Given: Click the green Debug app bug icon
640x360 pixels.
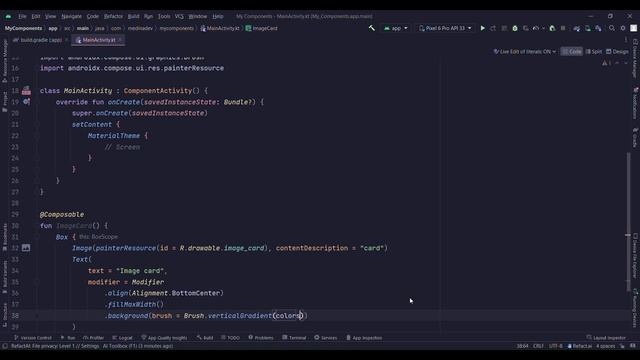Looking at the screenshot, I should click(515, 28).
